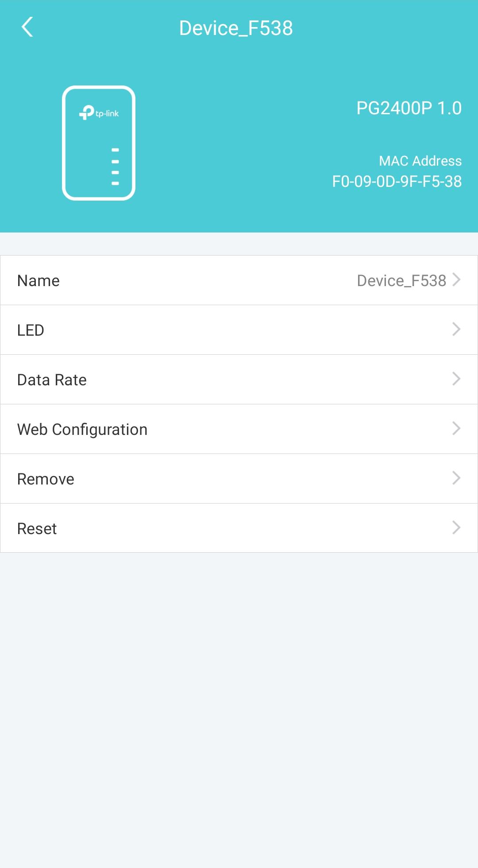
Task: Tap the PG2400P 1.0 model label
Action: tap(409, 108)
